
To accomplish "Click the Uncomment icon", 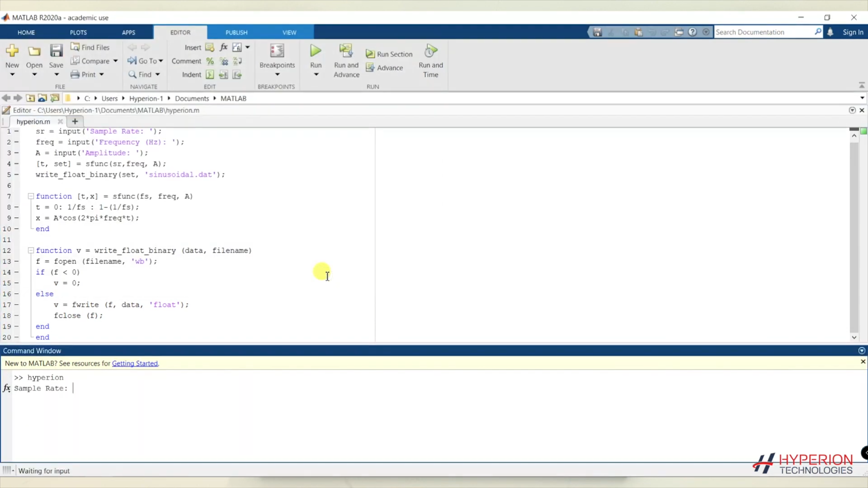I will point(224,61).
